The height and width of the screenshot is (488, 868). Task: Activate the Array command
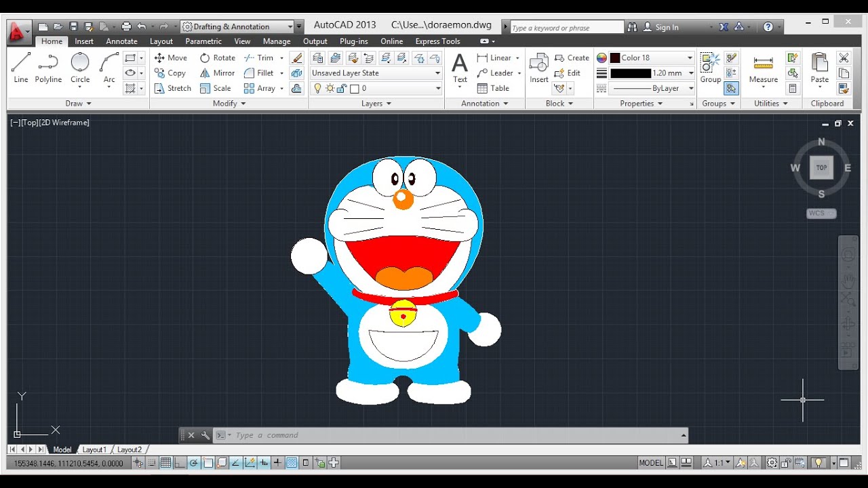[x=260, y=88]
